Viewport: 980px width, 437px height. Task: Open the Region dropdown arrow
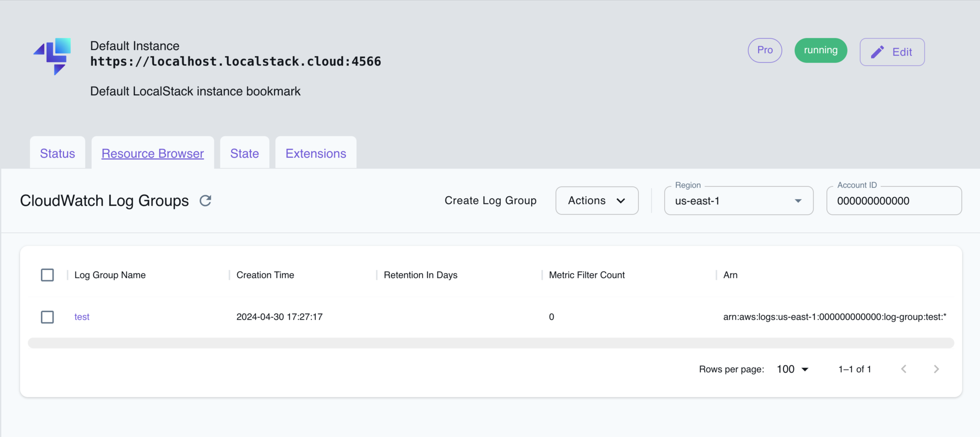click(x=798, y=201)
